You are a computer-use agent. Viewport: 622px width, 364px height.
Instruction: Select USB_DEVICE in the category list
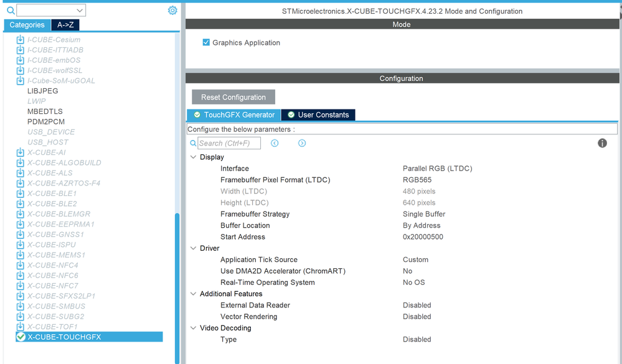click(x=51, y=132)
